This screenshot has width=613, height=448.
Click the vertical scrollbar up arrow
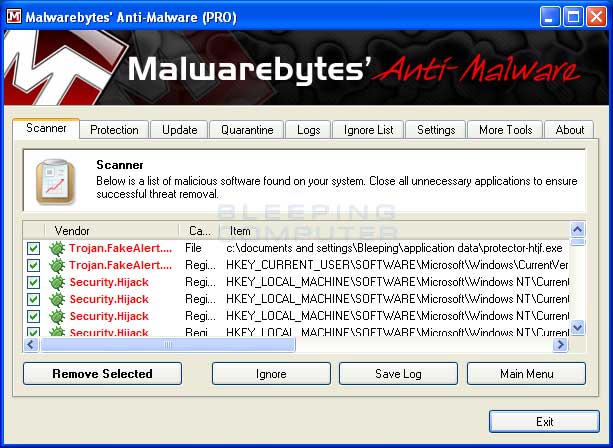(x=578, y=229)
